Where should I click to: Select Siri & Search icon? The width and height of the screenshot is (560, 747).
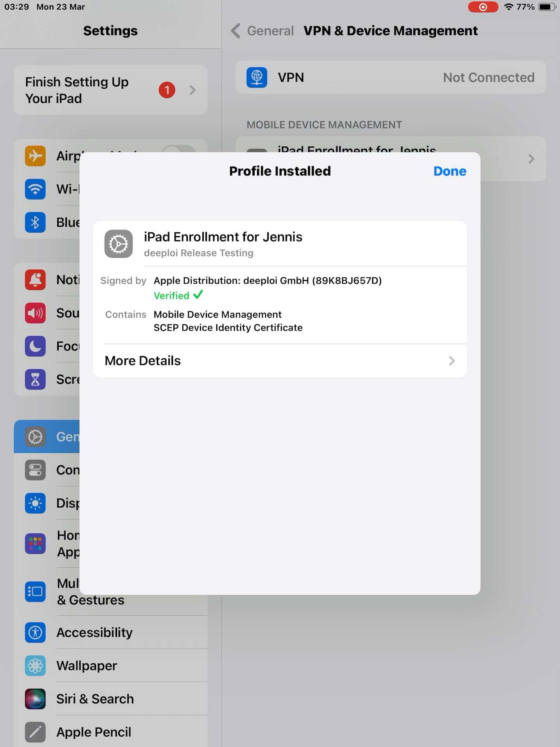35,699
